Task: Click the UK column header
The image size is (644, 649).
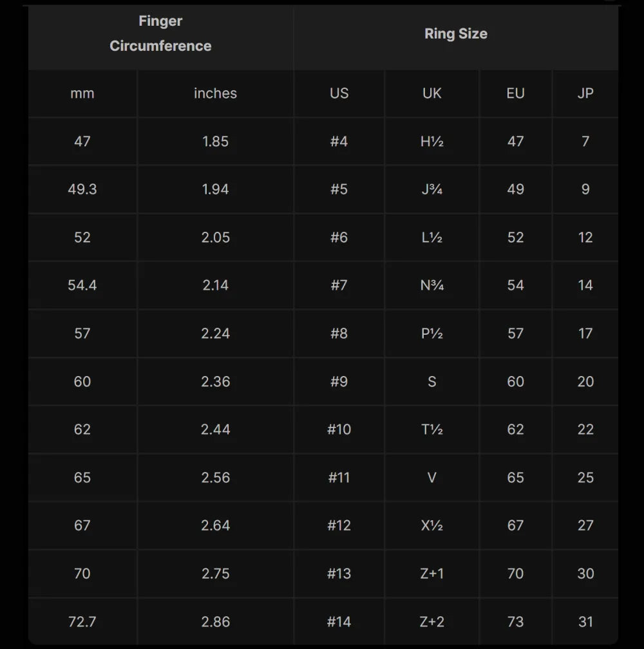Action: 431,93
